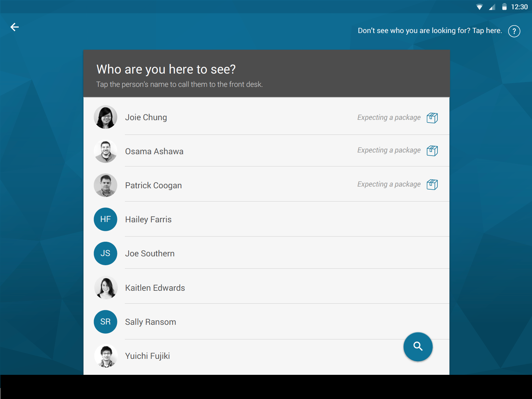Image resolution: width=532 pixels, height=399 pixels.
Task: Tap the SR initials avatar
Action: 105,322
